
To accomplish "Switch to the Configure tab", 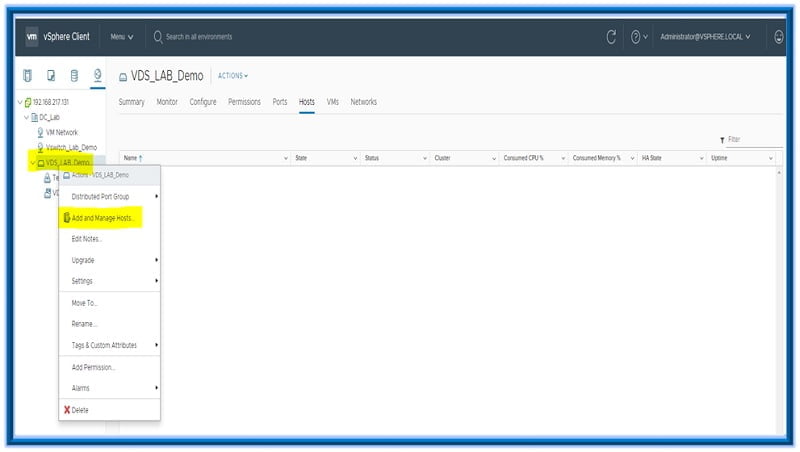I will 203,102.
